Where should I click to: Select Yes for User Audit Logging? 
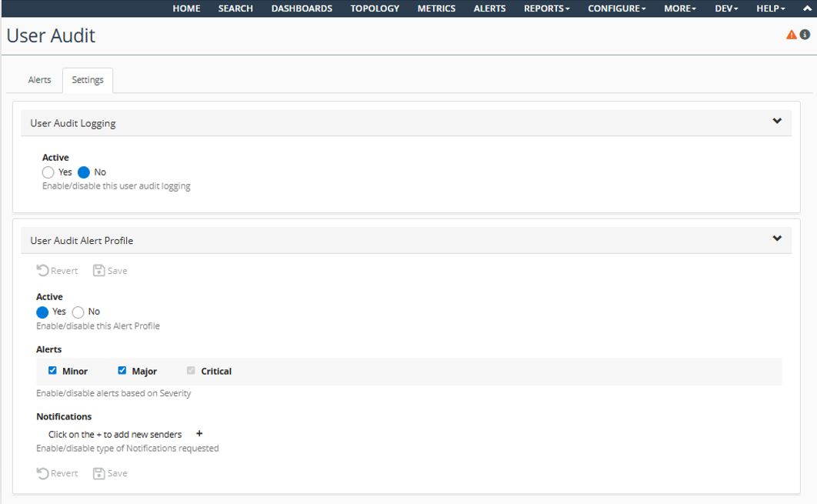pos(48,172)
